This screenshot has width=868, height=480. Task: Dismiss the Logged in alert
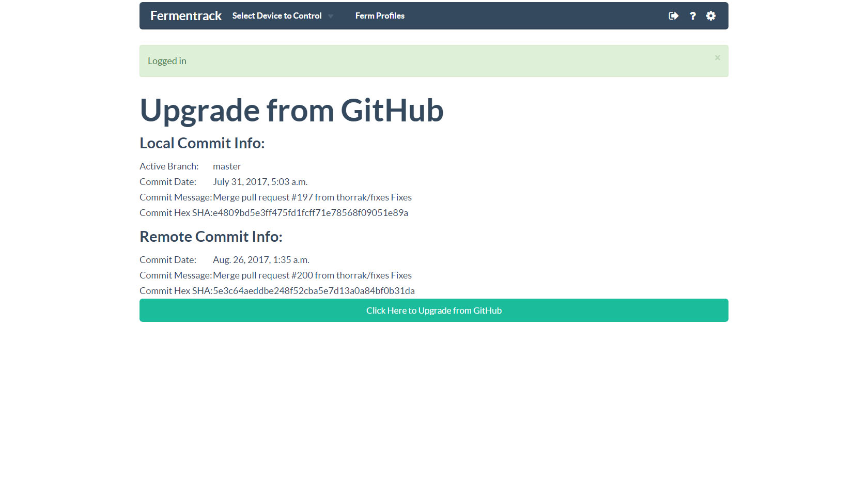coord(717,58)
